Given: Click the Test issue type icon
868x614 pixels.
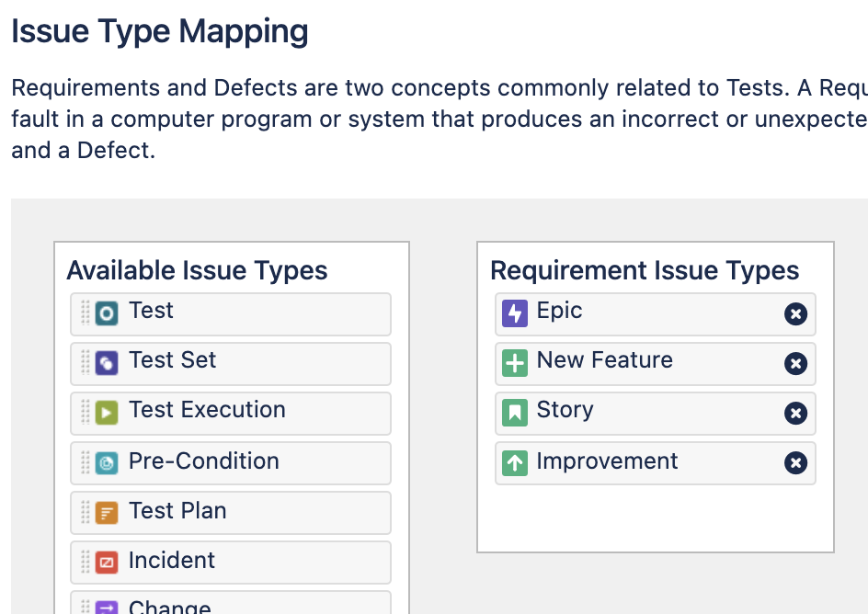Looking at the screenshot, I should pyautogui.click(x=108, y=313).
